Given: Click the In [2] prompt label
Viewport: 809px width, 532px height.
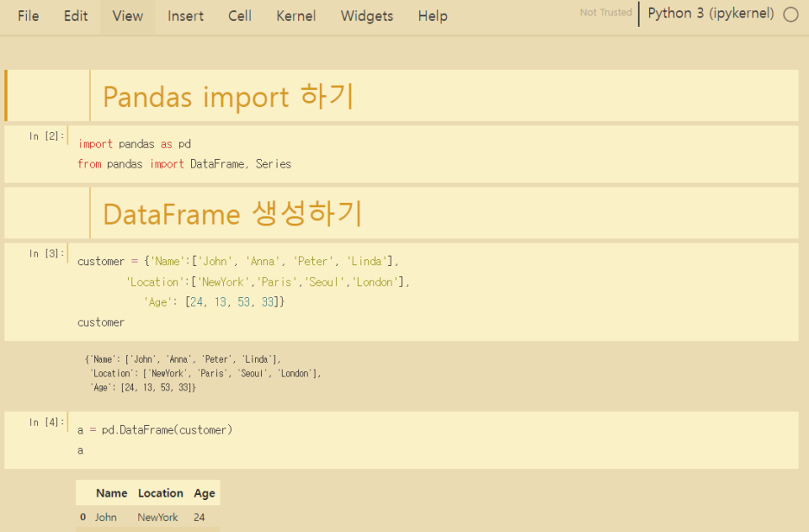Looking at the screenshot, I should point(47,136).
